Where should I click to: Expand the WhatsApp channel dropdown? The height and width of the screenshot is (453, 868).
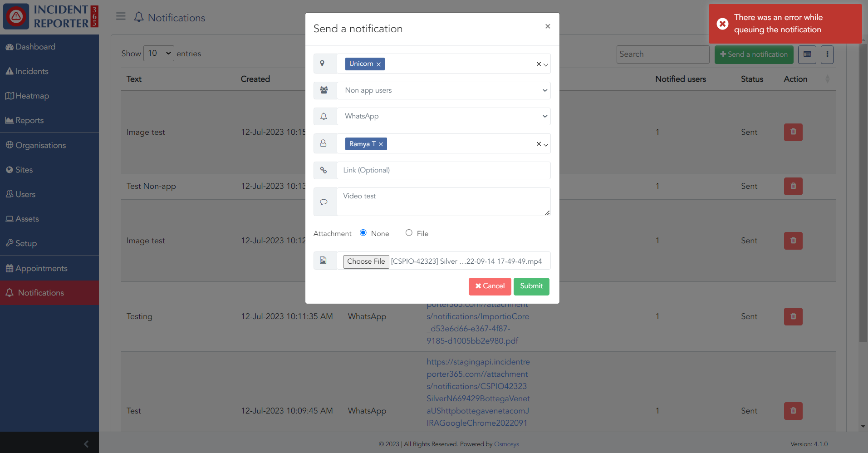coord(443,116)
